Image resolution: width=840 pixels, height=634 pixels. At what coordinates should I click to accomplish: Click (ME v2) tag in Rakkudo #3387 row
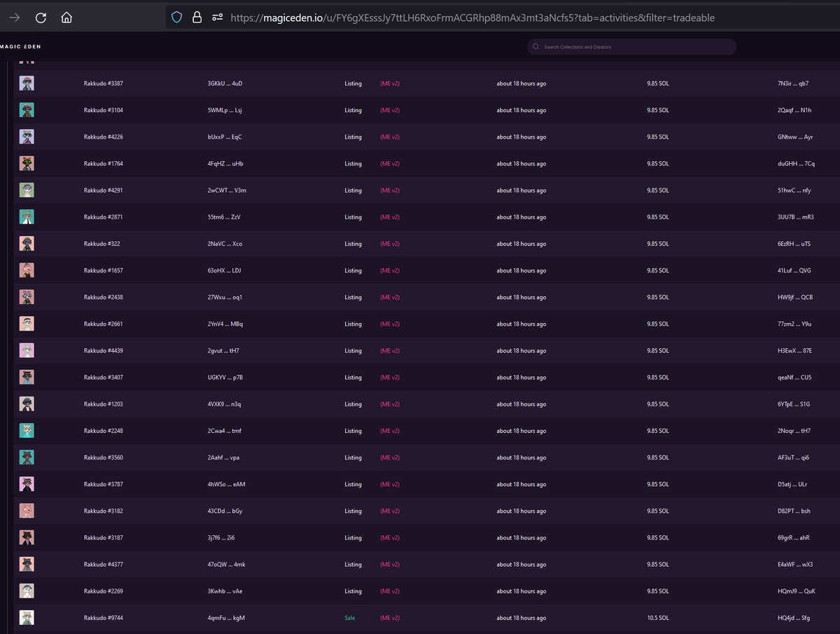pyautogui.click(x=390, y=83)
